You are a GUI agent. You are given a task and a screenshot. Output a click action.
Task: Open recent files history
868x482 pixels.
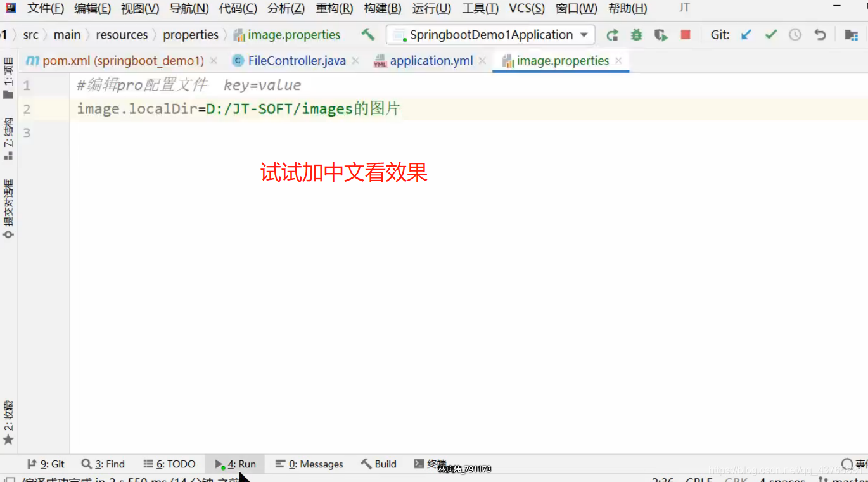pos(795,35)
